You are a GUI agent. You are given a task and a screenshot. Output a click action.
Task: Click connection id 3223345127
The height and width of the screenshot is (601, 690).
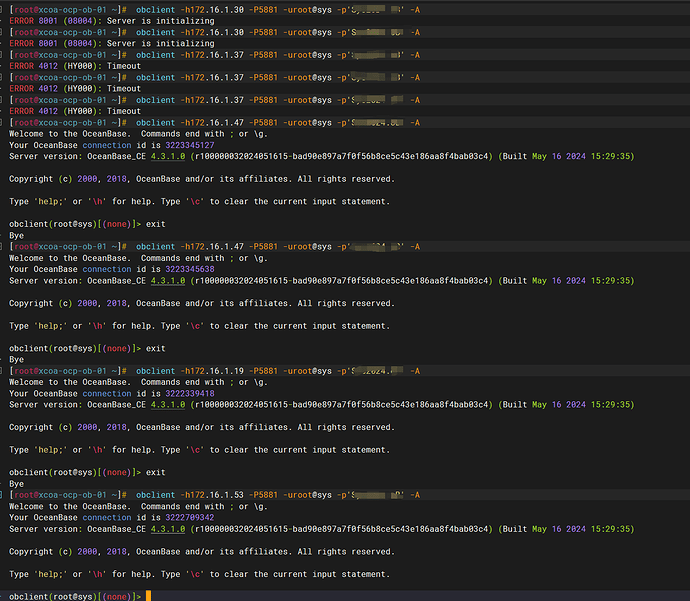[190, 145]
